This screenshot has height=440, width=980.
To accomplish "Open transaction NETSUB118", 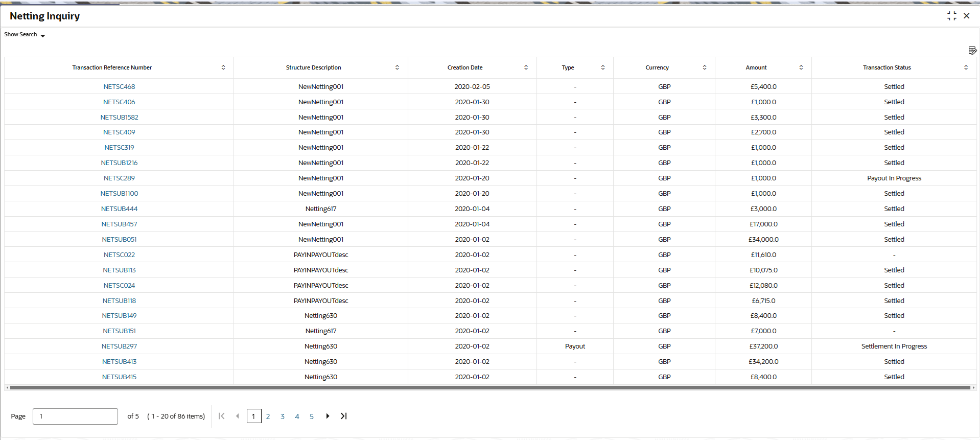I will pyautogui.click(x=119, y=301).
